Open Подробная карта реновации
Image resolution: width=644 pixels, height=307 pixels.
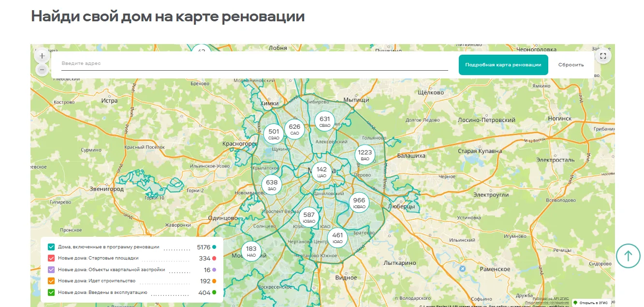pyautogui.click(x=503, y=65)
